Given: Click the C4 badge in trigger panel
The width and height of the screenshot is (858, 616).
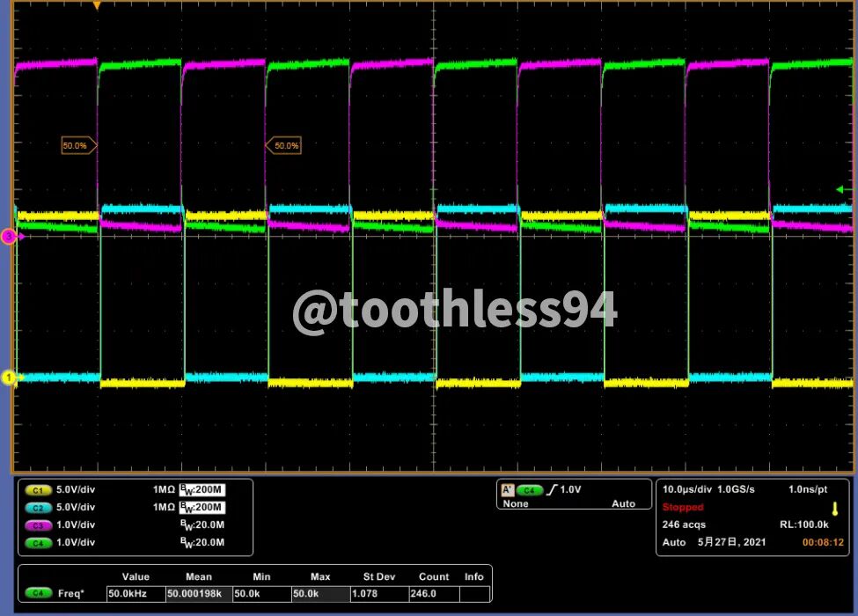Looking at the screenshot, I should [x=529, y=490].
